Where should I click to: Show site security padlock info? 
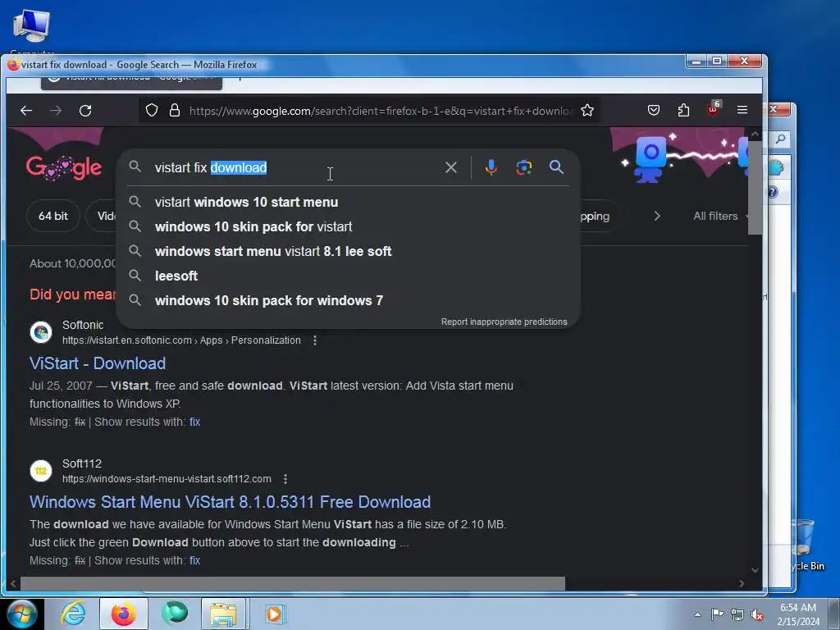tap(175, 111)
